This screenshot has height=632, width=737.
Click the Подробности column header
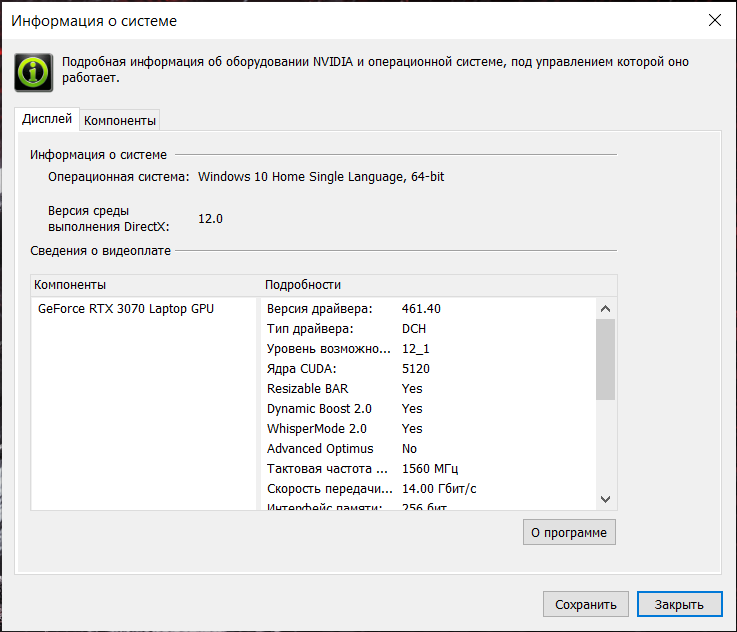(x=303, y=285)
